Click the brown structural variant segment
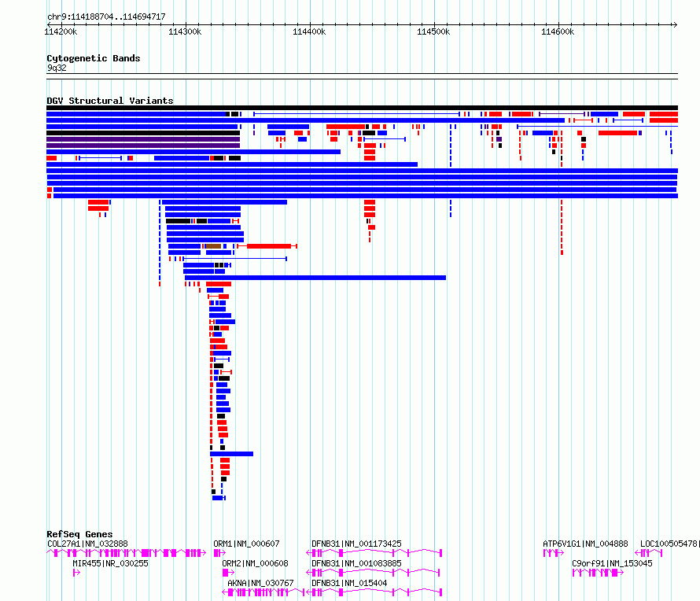This screenshot has width=700, height=601. [213, 246]
